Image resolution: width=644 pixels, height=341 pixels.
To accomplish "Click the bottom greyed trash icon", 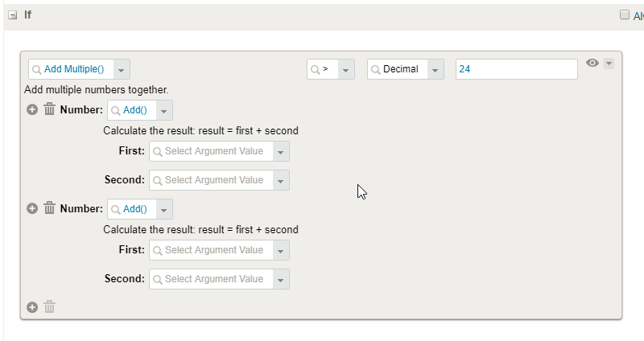I will 49,307.
